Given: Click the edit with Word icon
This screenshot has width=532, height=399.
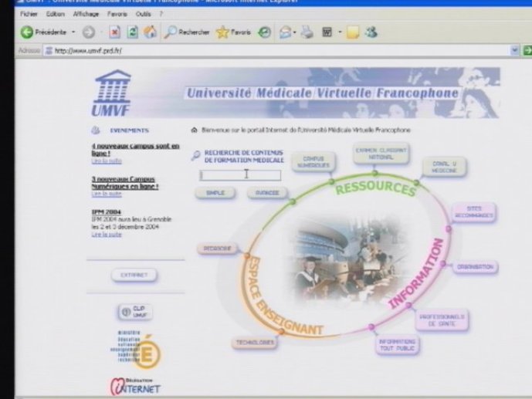Looking at the screenshot, I should tap(327, 32).
